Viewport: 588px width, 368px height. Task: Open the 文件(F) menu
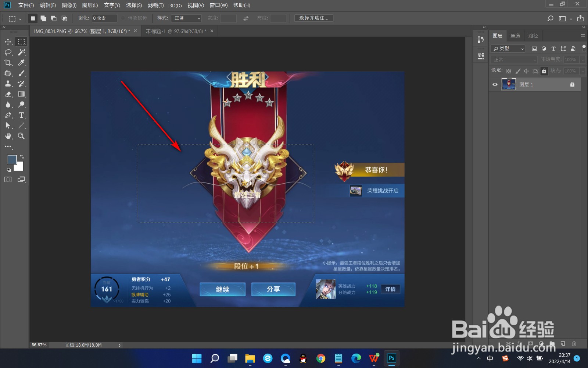coord(26,5)
